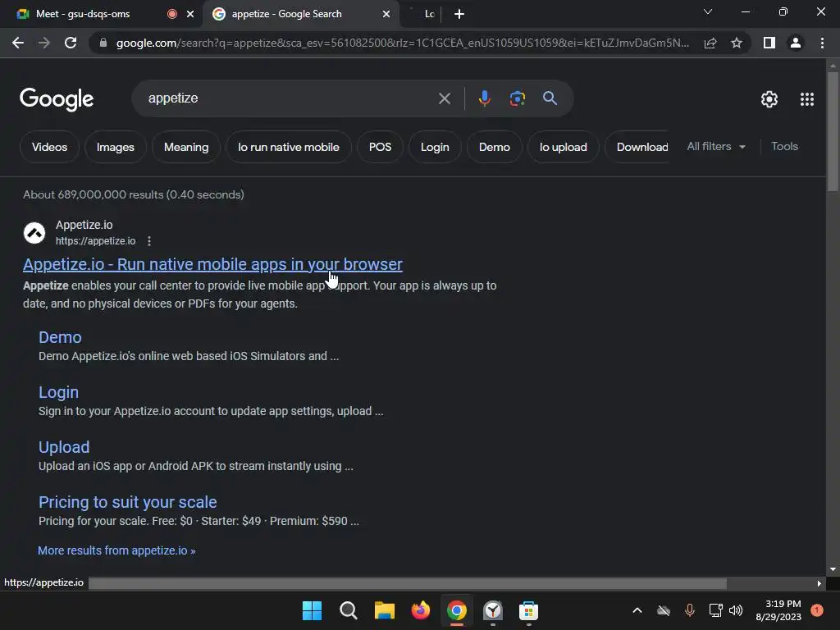Open the Chrome three-dot menu
840x630 pixels.
(822, 43)
